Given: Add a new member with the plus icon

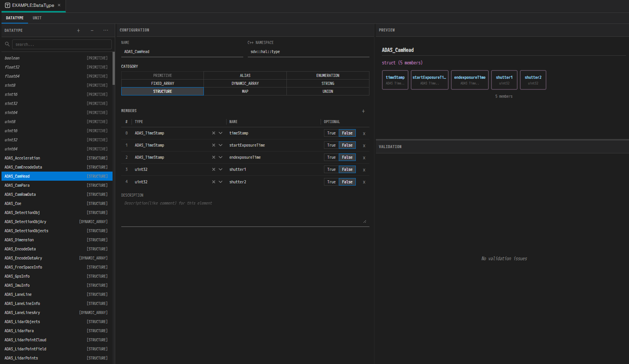Looking at the screenshot, I should pos(363,111).
